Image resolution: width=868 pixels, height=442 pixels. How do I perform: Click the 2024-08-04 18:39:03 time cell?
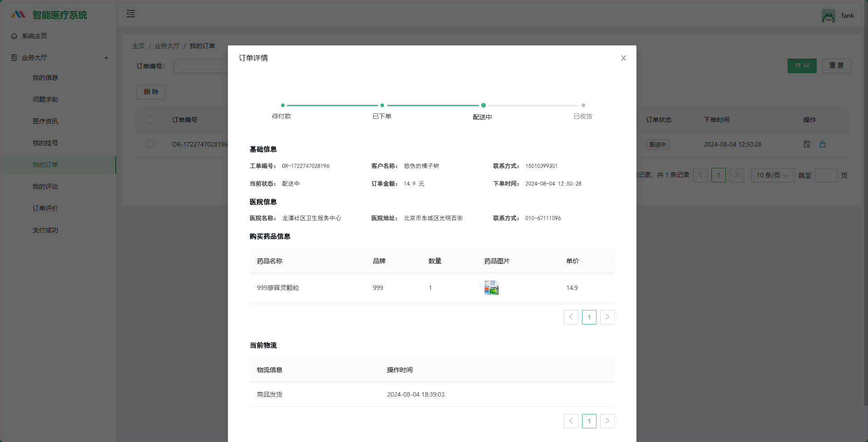[x=416, y=394]
